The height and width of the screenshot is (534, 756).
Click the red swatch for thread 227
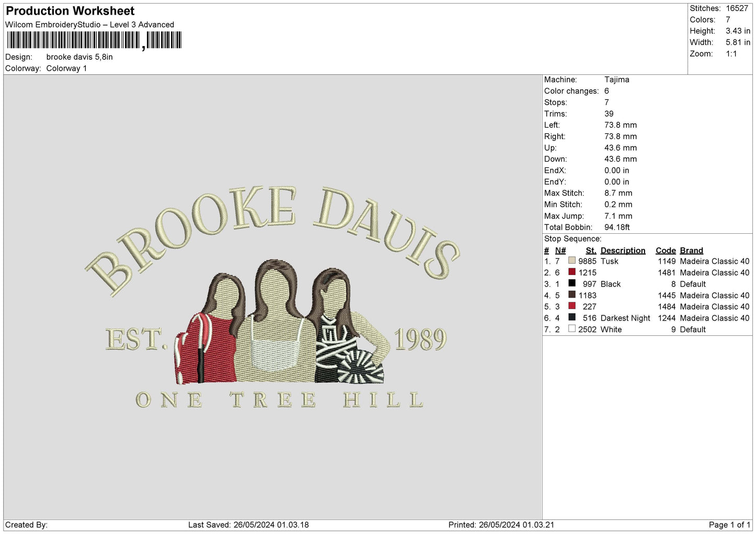pyautogui.click(x=572, y=306)
